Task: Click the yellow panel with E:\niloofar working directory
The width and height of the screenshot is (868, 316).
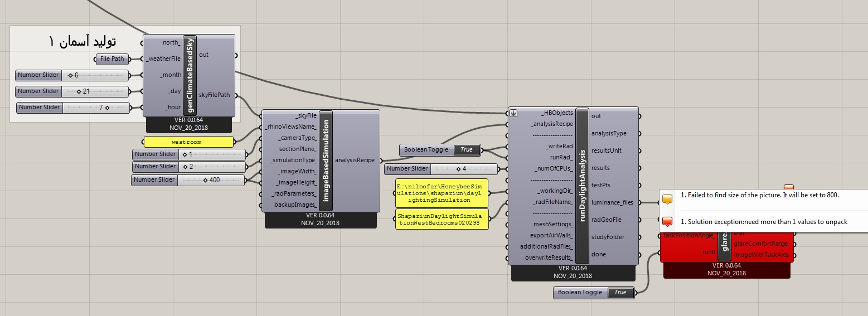Action: pyautogui.click(x=442, y=193)
